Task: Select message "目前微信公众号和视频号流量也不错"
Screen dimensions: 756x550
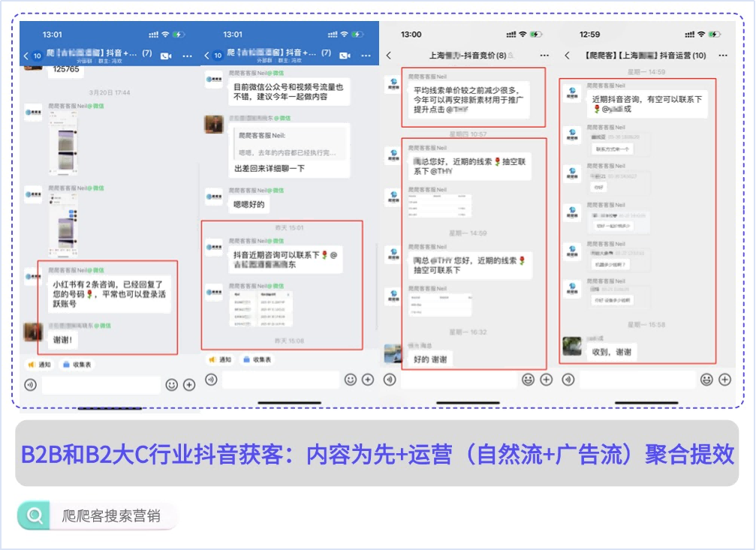Action: tap(288, 92)
